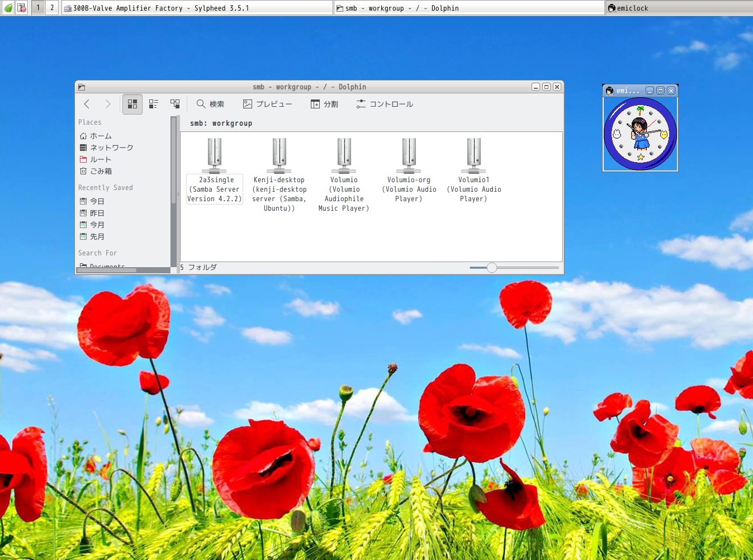Split the view with 分割
Image resolution: width=753 pixels, height=560 pixels.
tap(324, 104)
